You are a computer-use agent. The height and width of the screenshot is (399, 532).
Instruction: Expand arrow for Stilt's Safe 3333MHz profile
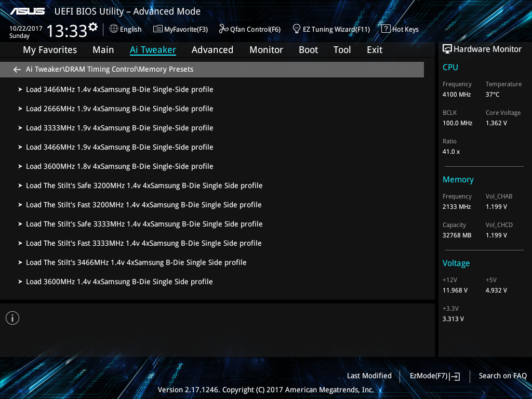point(20,224)
